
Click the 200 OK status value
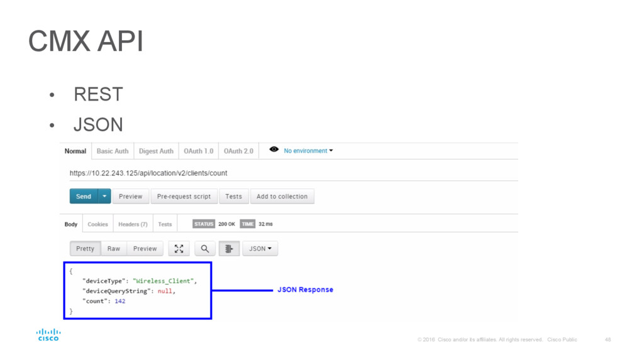[x=226, y=224]
